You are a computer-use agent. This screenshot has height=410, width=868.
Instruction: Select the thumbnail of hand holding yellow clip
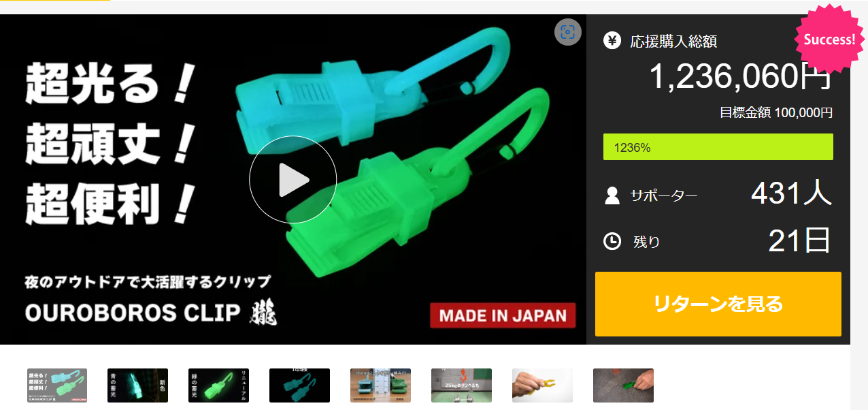coord(542,385)
